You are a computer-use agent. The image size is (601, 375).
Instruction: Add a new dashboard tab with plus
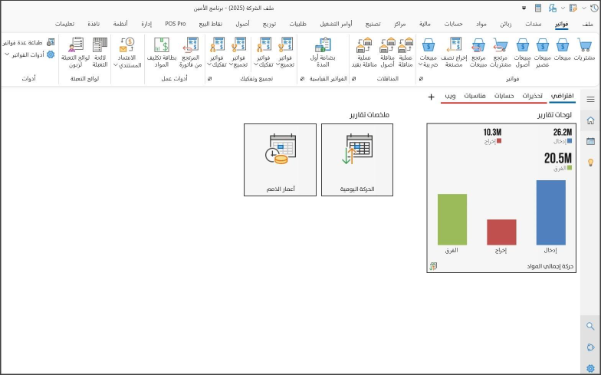pyautogui.click(x=431, y=97)
